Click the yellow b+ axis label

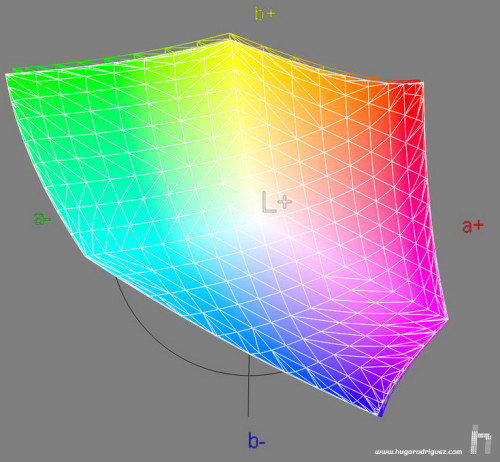coord(265,14)
